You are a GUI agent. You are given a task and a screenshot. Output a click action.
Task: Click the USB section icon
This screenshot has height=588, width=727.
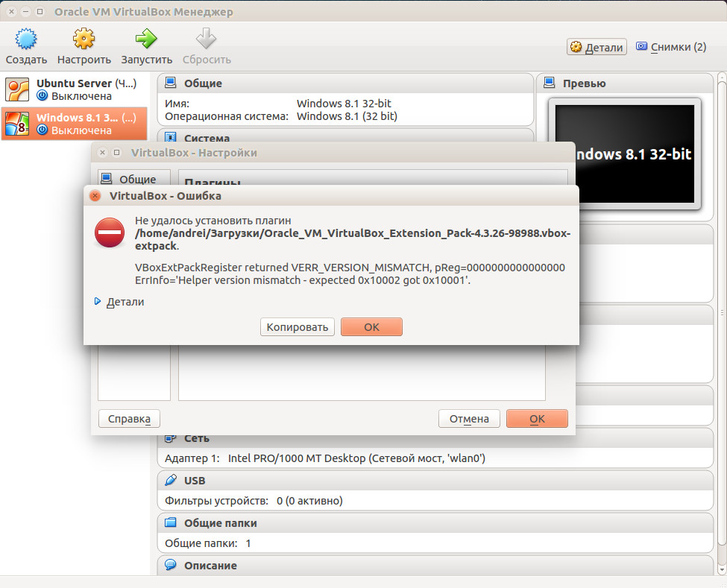point(171,481)
